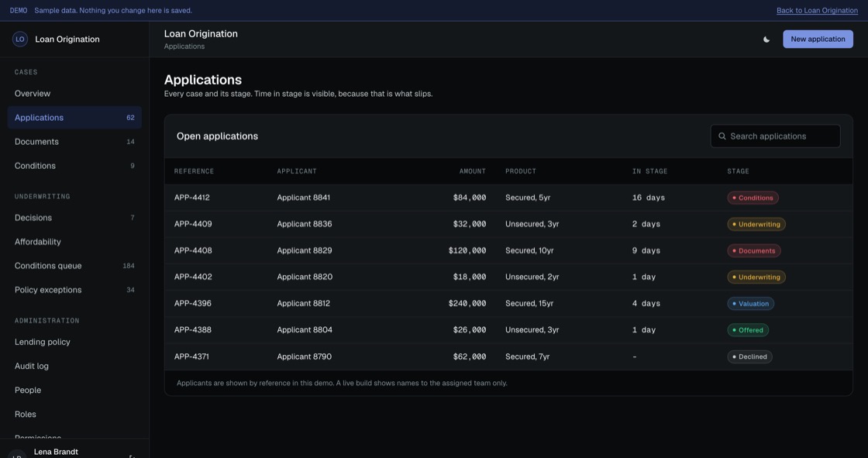Viewport: 868px width, 458px height.
Task: Click $84,000 amount cell
Action: [x=470, y=198]
